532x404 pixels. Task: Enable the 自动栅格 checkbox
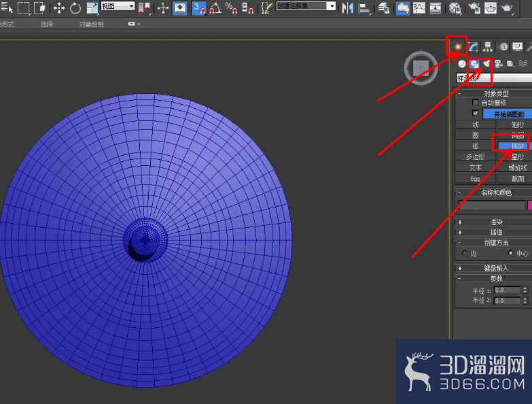(x=475, y=102)
